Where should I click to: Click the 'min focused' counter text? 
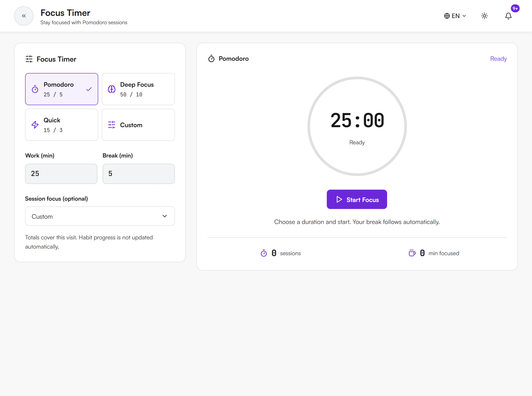(444, 253)
